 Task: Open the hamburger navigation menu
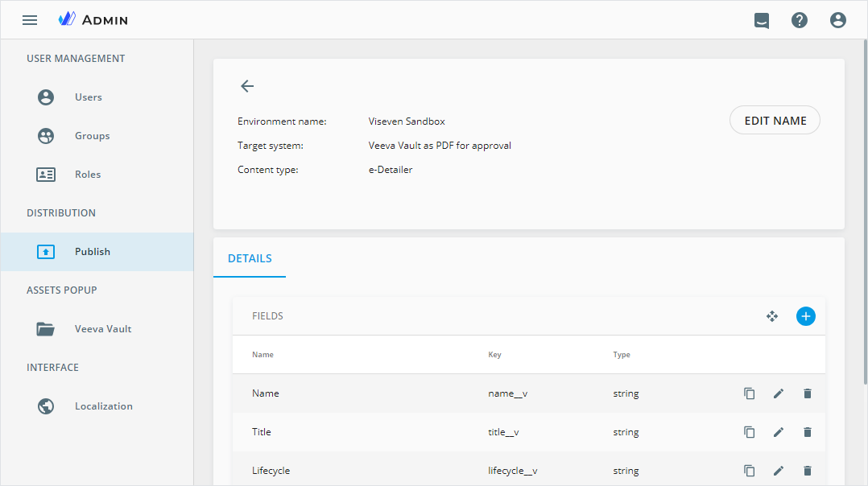[x=30, y=20]
